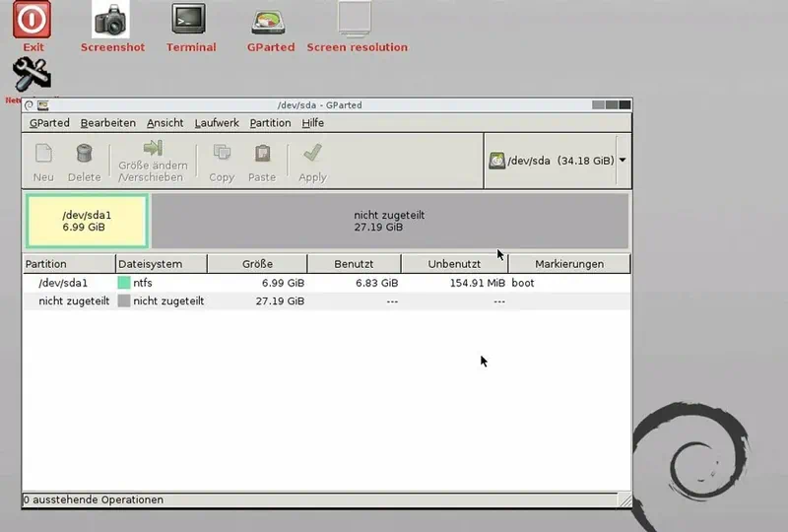Open the network tools wrench icon

[32, 74]
